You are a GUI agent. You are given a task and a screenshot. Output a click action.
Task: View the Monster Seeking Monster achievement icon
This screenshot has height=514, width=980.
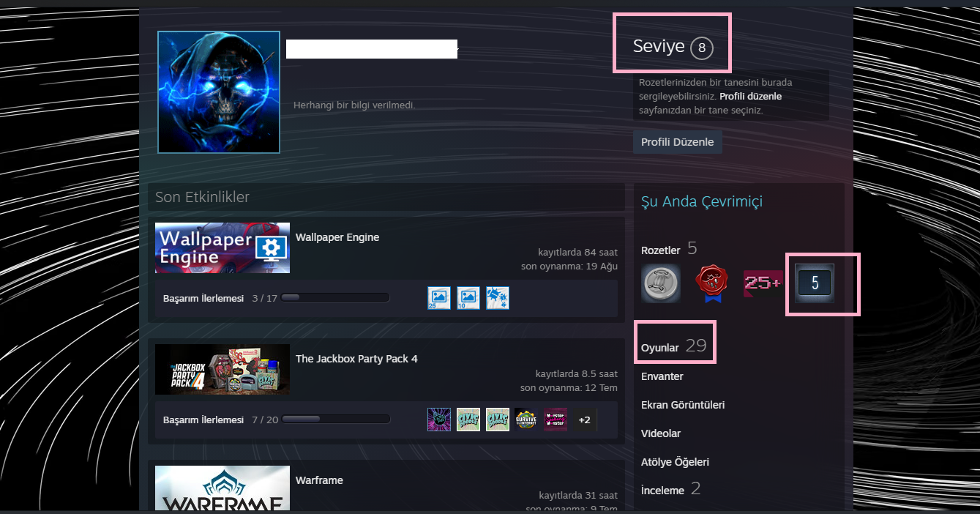[556, 420]
